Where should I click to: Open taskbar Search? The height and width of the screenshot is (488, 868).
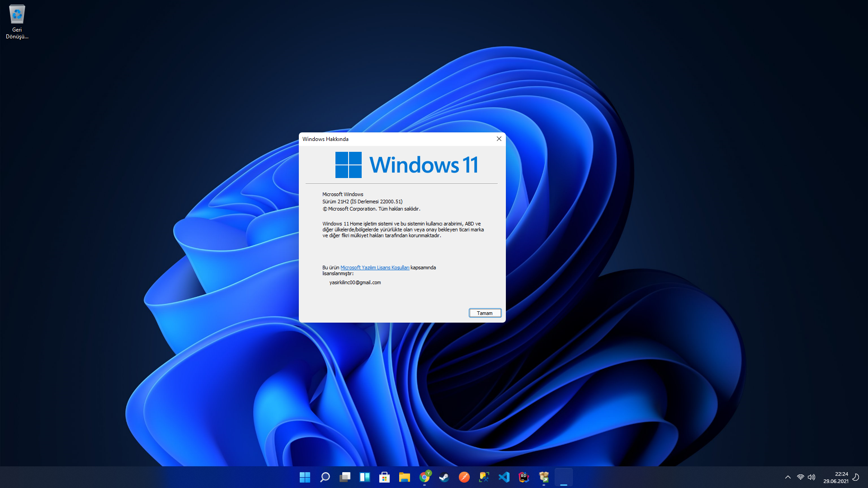coord(325,477)
